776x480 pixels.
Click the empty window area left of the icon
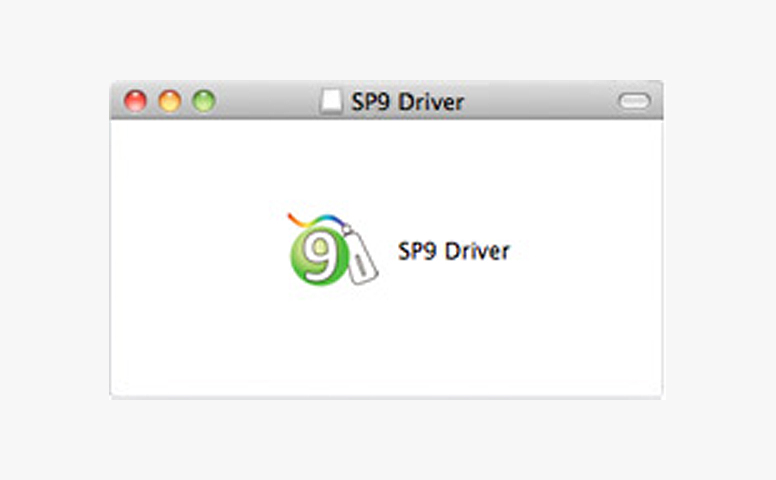[190, 250]
